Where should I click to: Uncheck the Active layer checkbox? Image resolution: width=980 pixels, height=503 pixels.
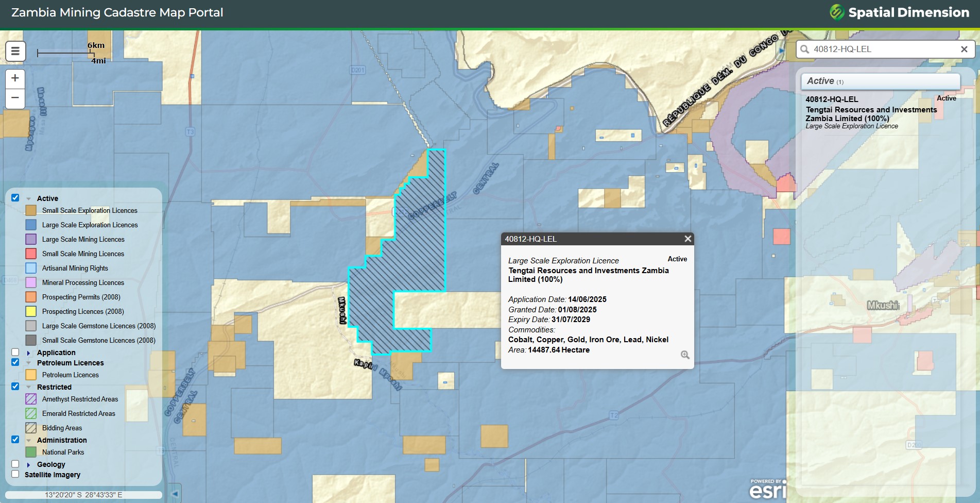click(x=15, y=198)
